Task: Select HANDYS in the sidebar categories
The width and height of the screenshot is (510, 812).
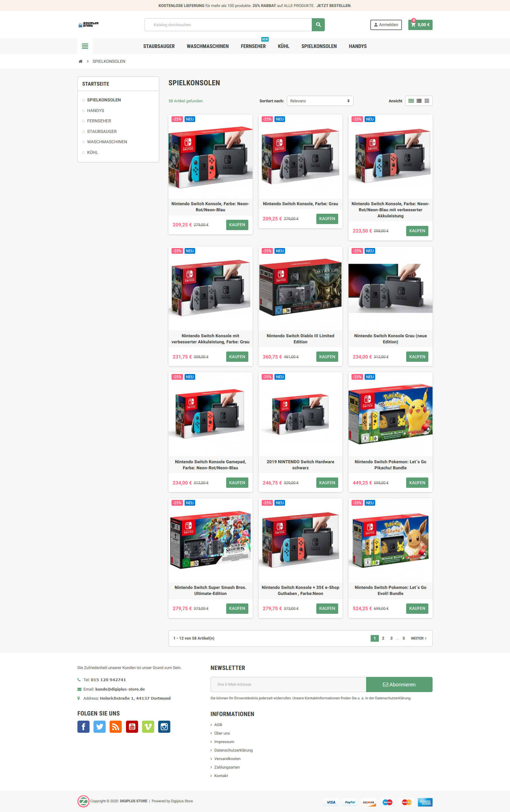Action: click(x=95, y=110)
